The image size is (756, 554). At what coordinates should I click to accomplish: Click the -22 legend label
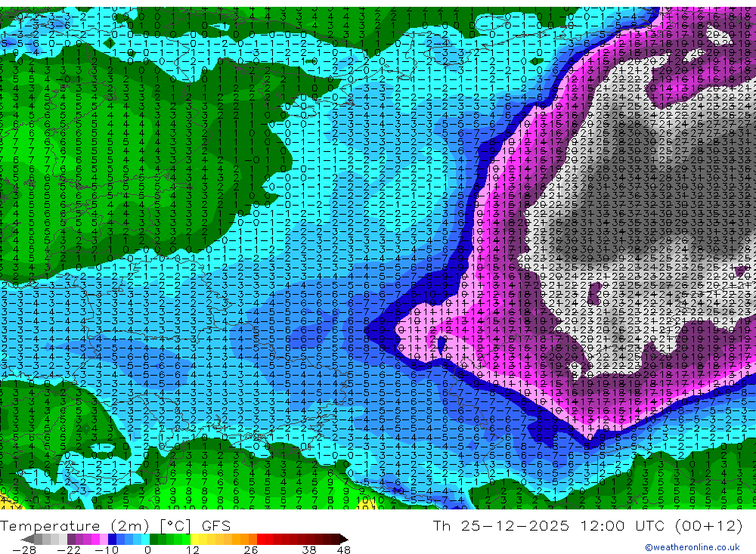point(69,550)
